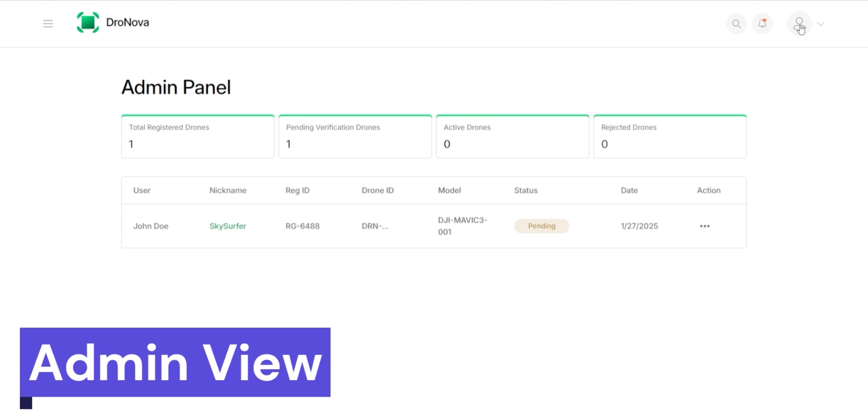868x411 pixels.
Task: Select the Total Registered Drones card
Action: (x=198, y=136)
